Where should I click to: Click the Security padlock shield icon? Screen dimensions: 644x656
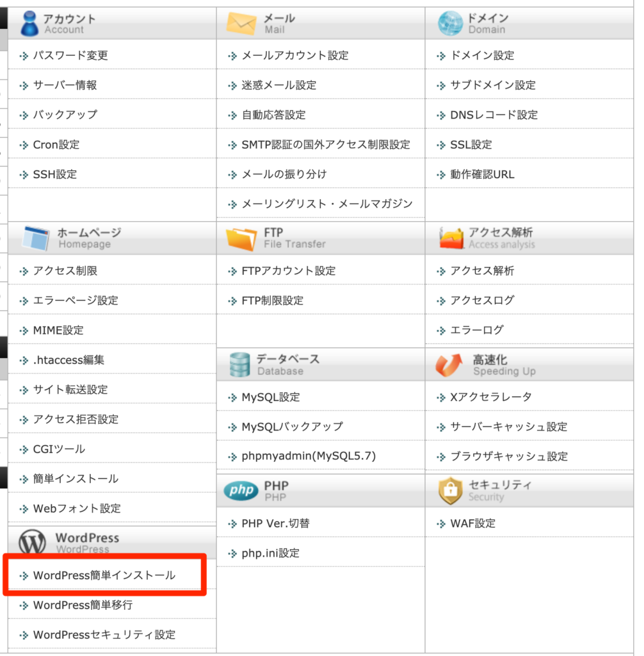click(x=451, y=490)
